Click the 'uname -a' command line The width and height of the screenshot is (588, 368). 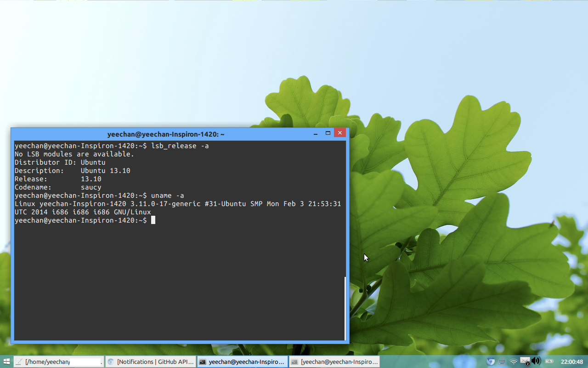167,195
